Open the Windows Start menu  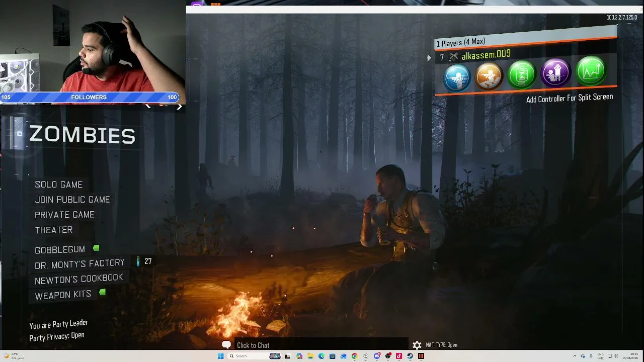(x=220, y=356)
